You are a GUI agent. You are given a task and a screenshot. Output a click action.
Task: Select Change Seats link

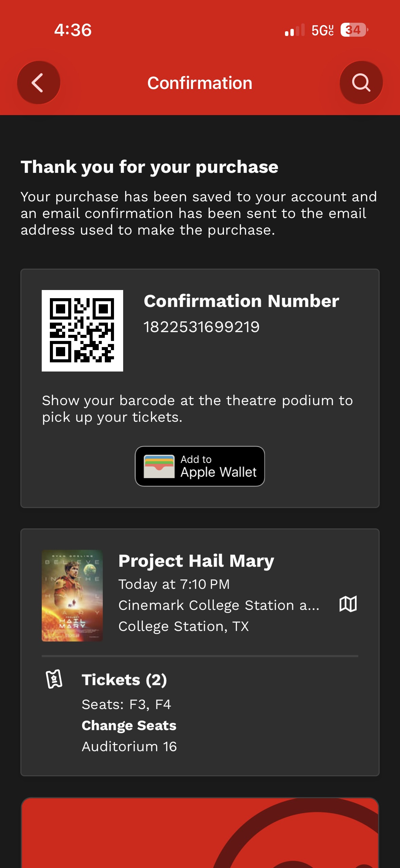(129, 725)
